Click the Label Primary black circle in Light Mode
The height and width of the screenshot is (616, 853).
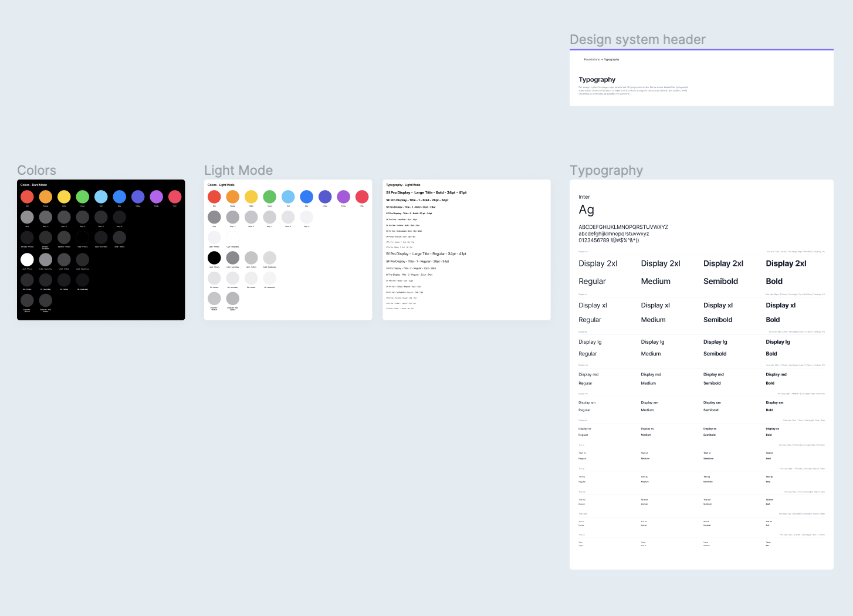214,258
